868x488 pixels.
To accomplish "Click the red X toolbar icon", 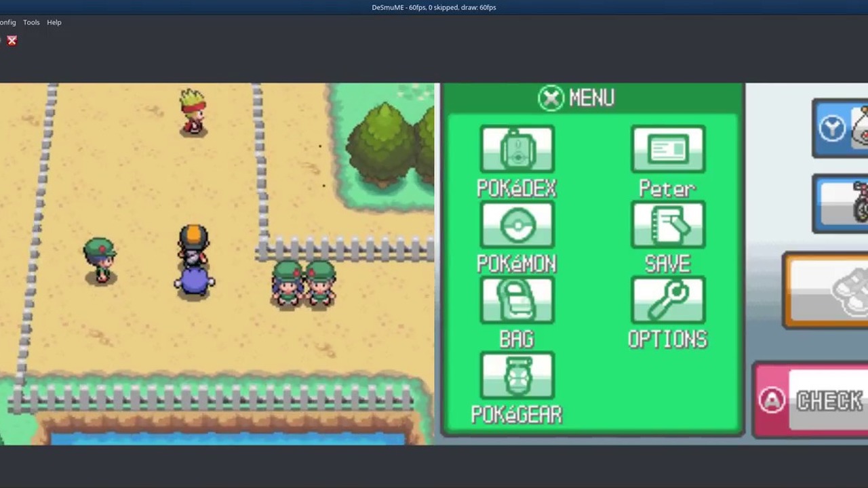I will coord(12,41).
